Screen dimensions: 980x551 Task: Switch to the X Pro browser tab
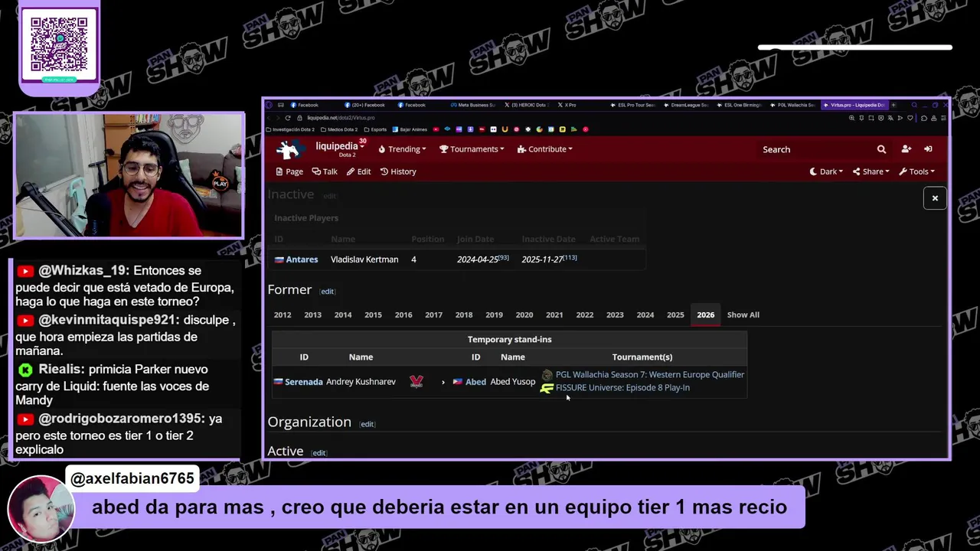[567, 105]
